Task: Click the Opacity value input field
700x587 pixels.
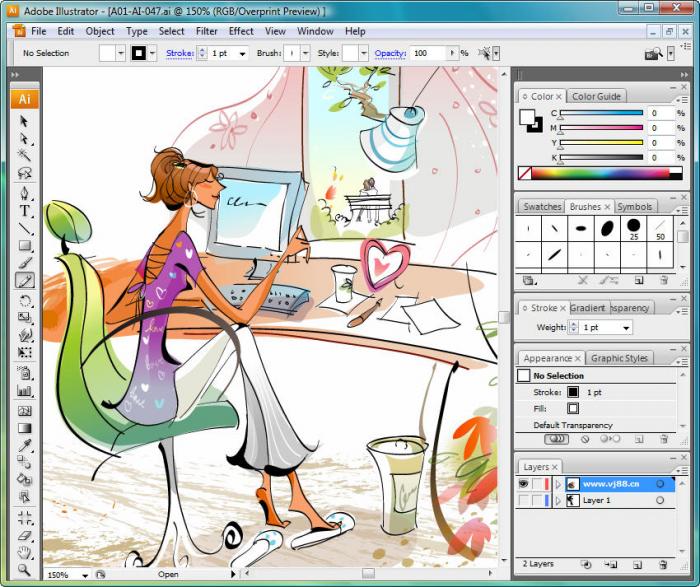Action: coord(427,53)
